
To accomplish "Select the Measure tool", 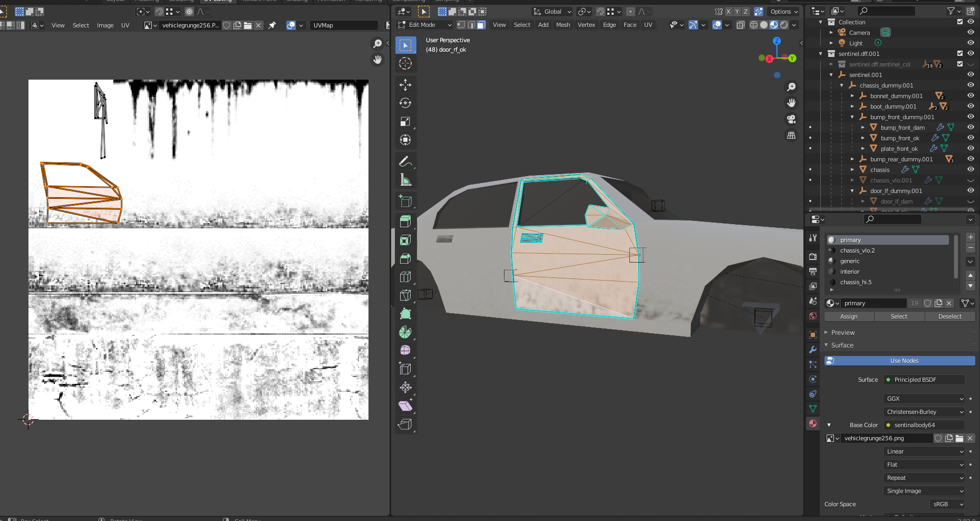I will click(x=405, y=179).
